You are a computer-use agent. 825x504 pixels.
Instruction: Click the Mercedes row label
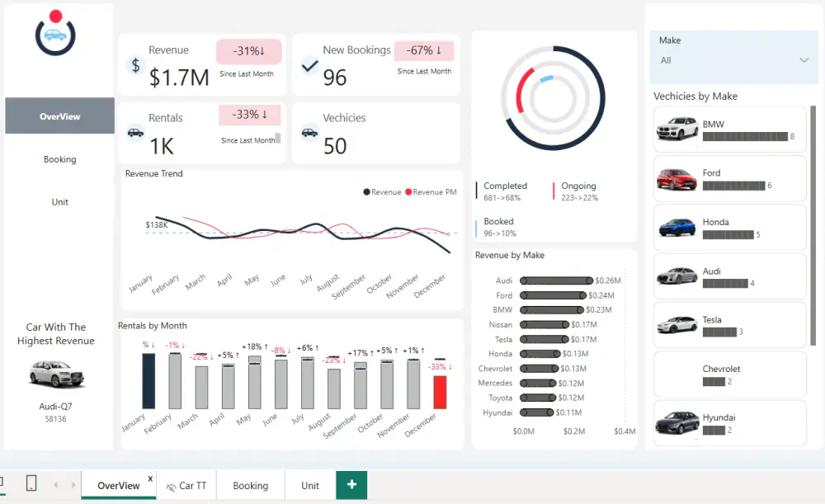(x=495, y=383)
